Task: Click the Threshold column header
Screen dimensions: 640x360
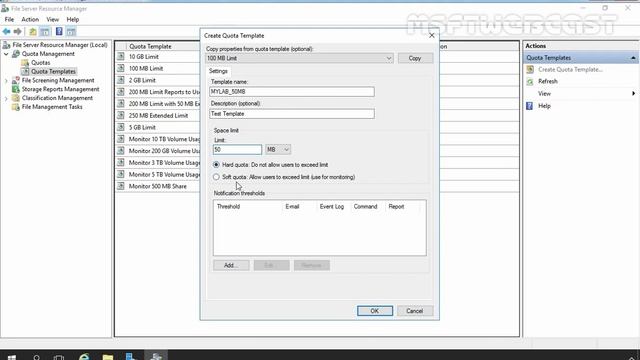Action: pos(248,207)
